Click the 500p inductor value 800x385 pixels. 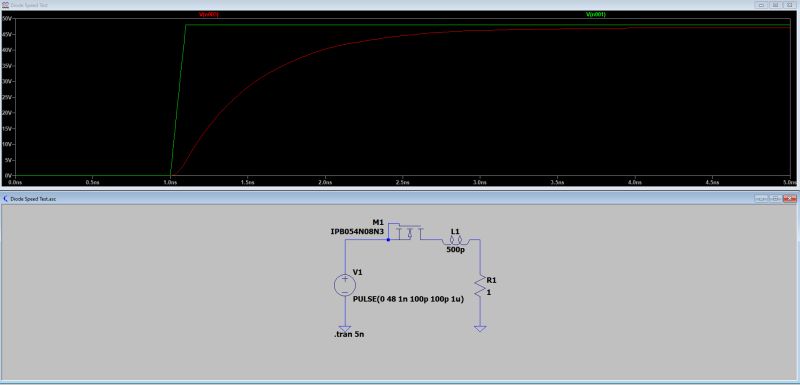click(x=455, y=250)
